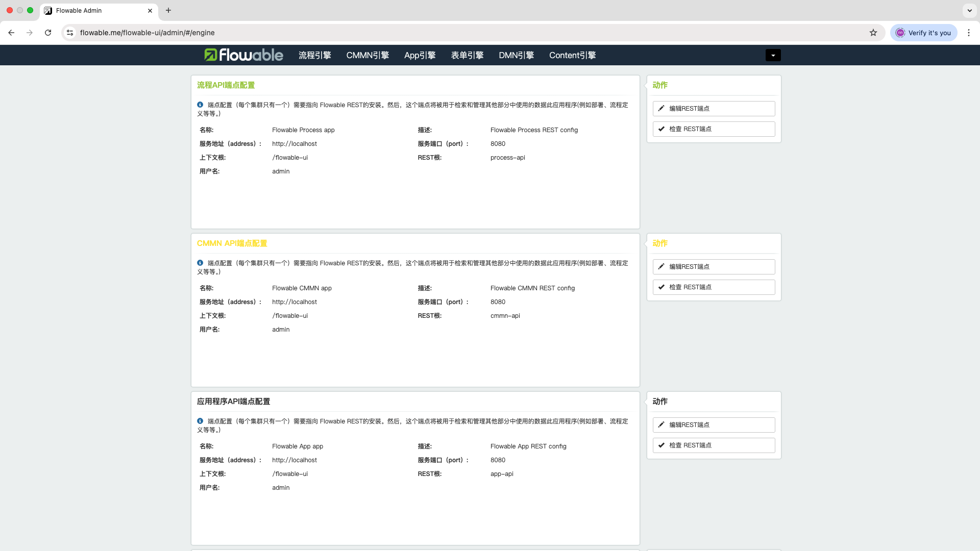The height and width of the screenshot is (551, 980).
Task: Click info icon in the CMMN API端点配置 section
Action: [200, 263]
